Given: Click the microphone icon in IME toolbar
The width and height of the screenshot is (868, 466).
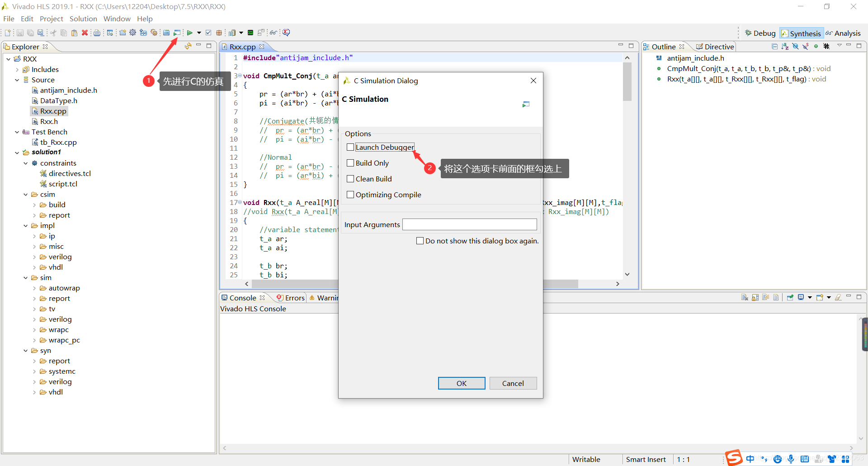Looking at the screenshot, I should [x=791, y=459].
